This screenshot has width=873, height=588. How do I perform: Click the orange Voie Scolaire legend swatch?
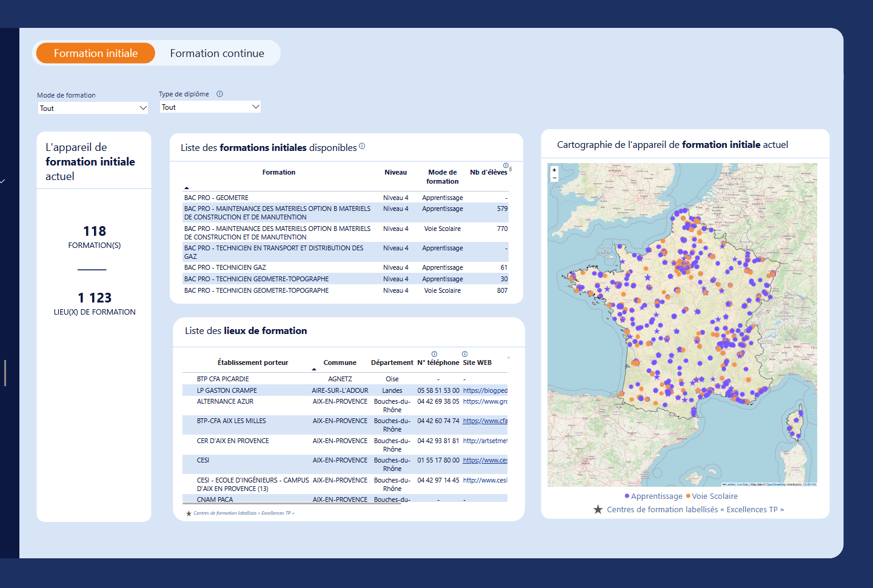pyautogui.click(x=688, y=496)
